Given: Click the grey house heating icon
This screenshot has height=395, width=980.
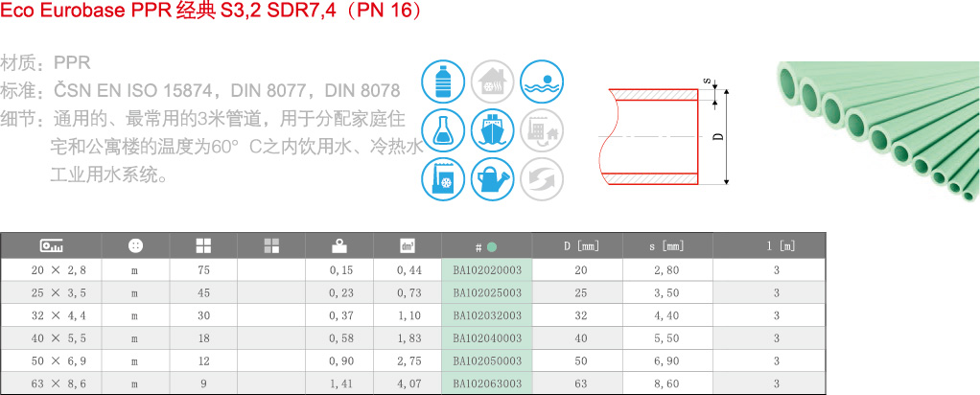Looking at the screenshot, I should 493,81.
